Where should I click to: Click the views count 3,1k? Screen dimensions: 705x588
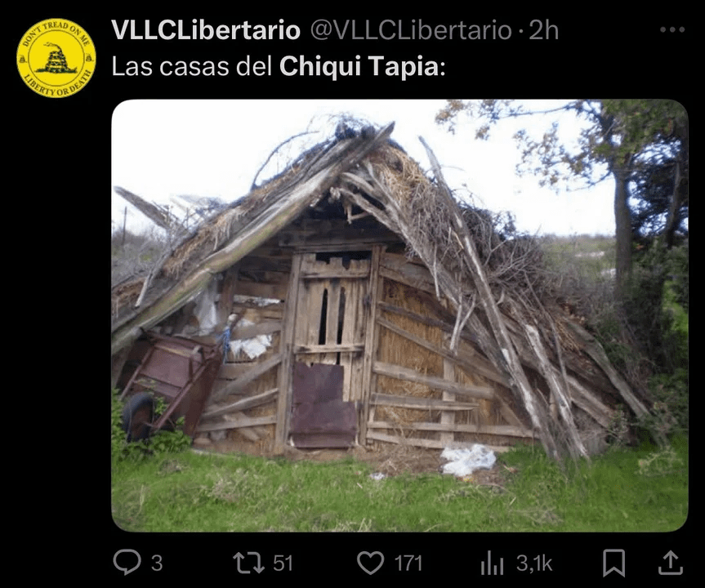click(x=533, y=563)
